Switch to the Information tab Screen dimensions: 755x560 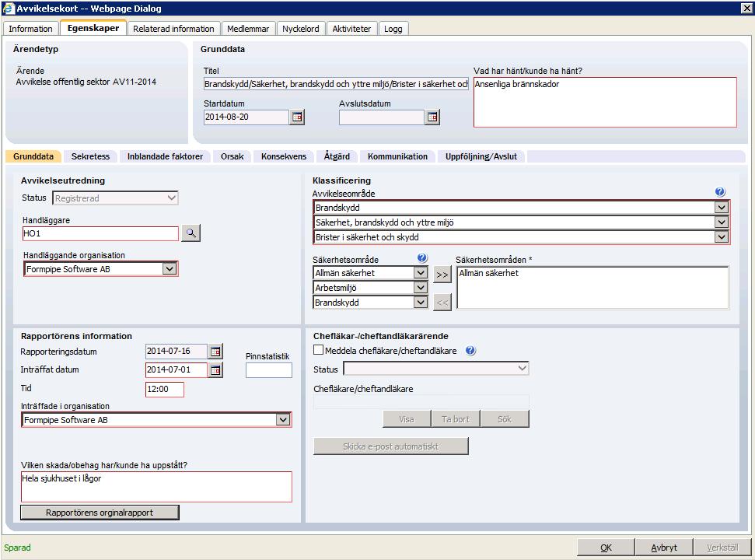[x=31, y=29]
